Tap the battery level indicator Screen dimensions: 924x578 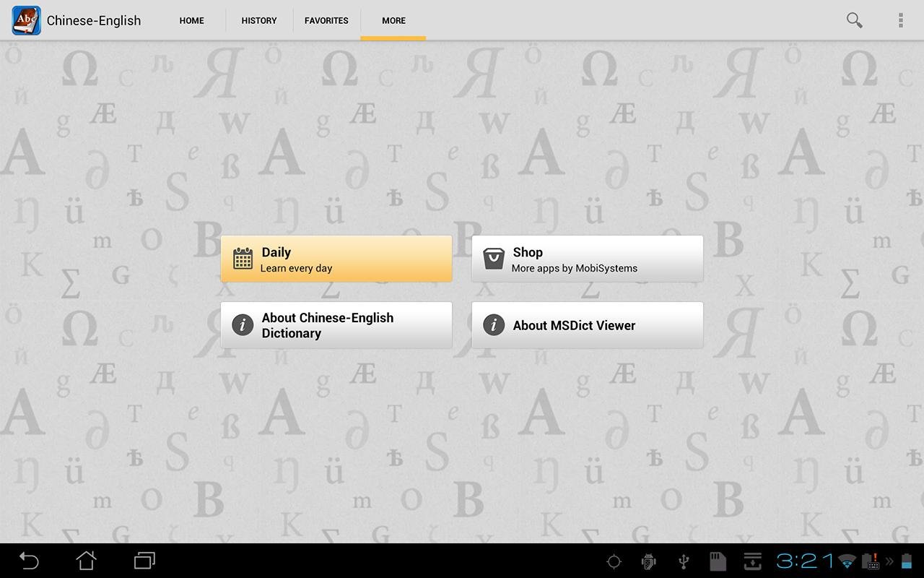(x=907, y=561)
